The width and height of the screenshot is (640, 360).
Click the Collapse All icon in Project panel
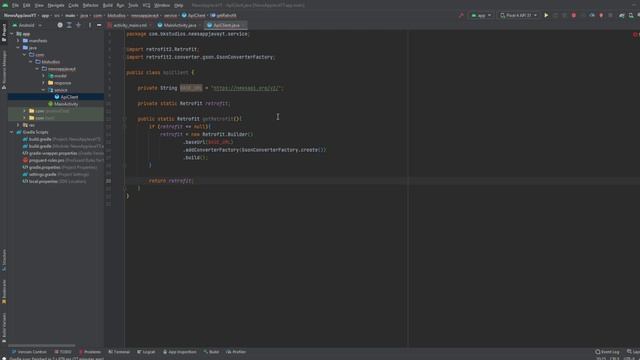78,25
